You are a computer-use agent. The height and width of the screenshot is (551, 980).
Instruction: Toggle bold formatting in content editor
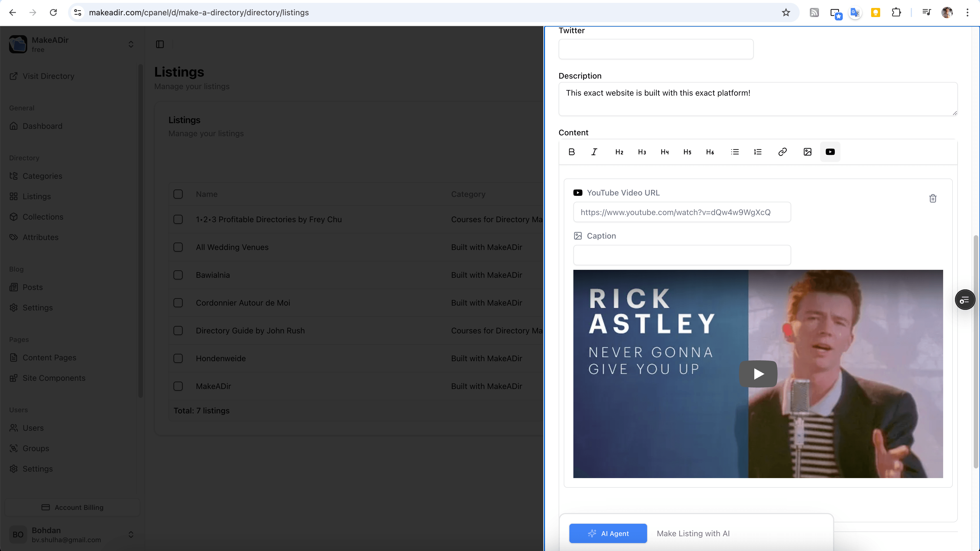coord(571,152)
